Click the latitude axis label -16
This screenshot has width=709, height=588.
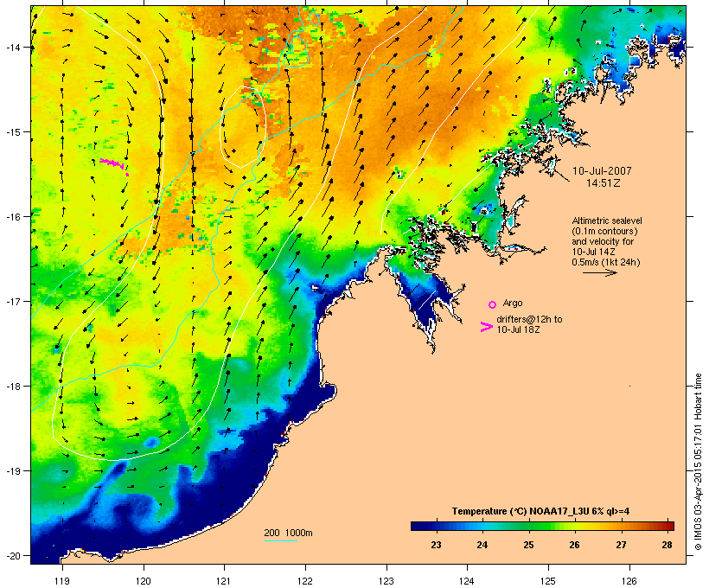pos(13,217)
